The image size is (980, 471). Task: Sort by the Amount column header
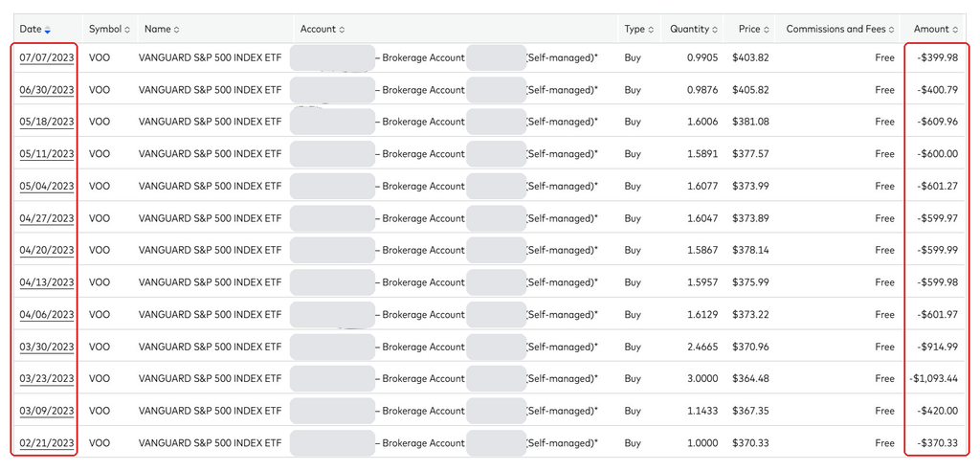tap(936, 29)
